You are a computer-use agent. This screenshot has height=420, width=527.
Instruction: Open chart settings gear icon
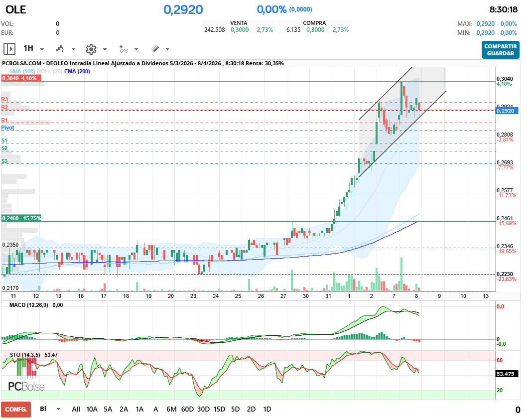click(91, 49)
